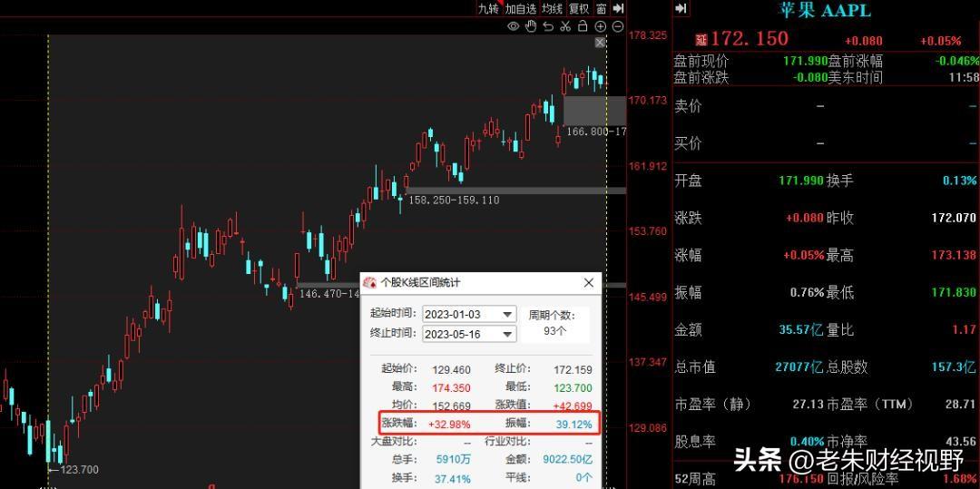980x489 pixels.
Task: Click the 金额 value 9022.50亿
Action: pyautogui.click(x=569, y=460)
